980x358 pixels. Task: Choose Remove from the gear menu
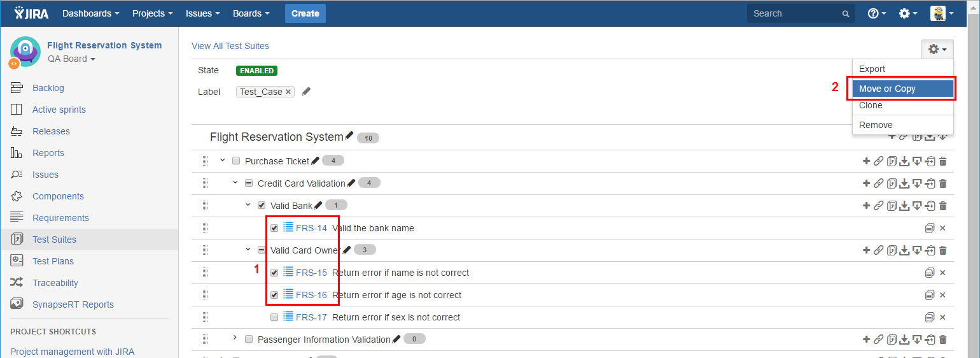pyautogui.click(x=903, y=125)
